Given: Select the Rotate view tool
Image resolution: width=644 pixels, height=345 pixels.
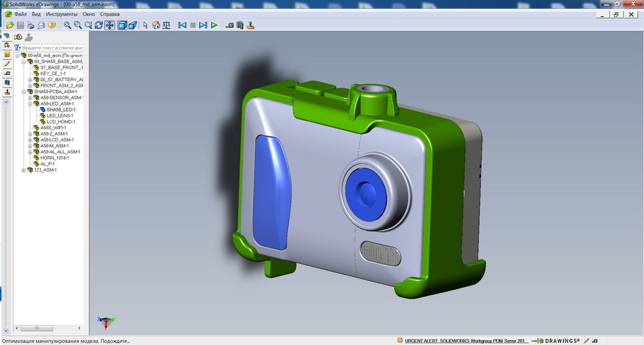Looking at the screenshot, I should [x=99, y=26].
